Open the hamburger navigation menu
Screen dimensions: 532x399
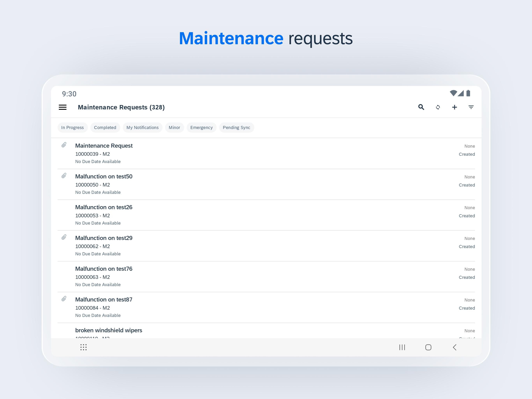pos(63,107)
